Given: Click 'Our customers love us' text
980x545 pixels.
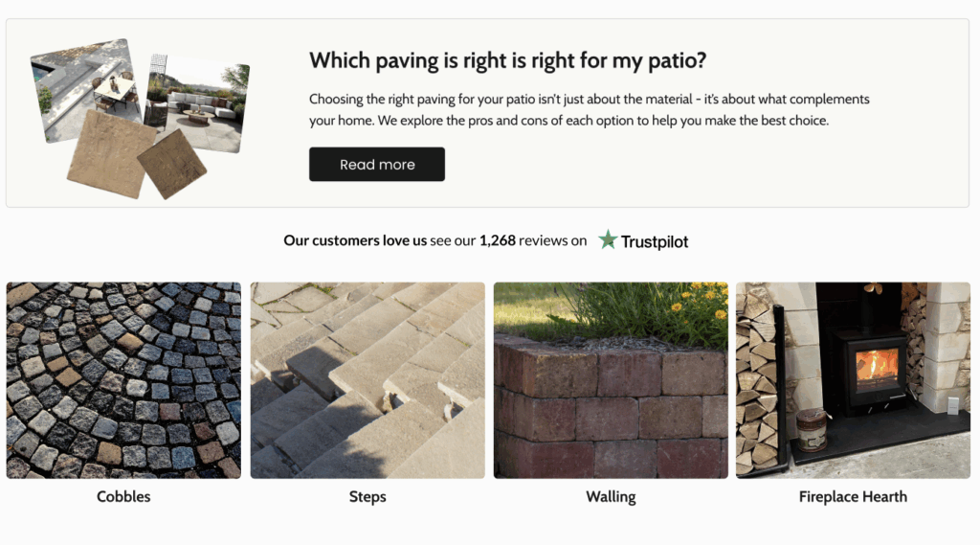Looking at the screenshot, I should click(355, 240).
